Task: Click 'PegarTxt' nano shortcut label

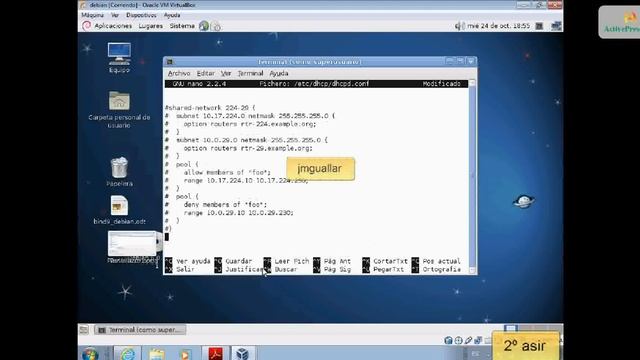Action: coord(388,269)
